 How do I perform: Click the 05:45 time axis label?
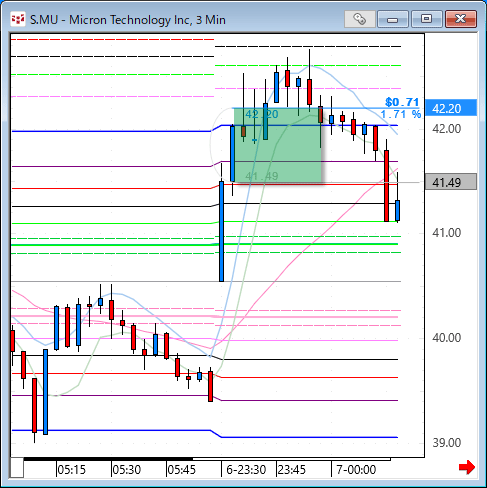coord(181,470)
